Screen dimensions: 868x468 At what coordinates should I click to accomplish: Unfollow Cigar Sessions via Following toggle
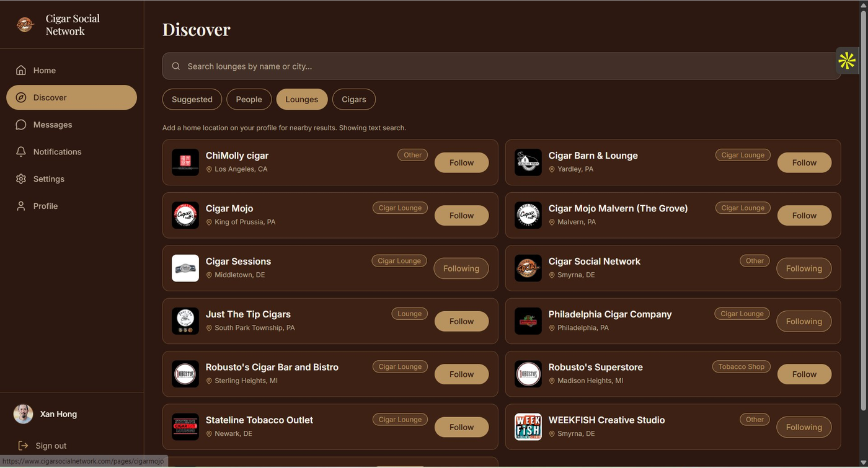pyautogui.click(x=461, y=268)
